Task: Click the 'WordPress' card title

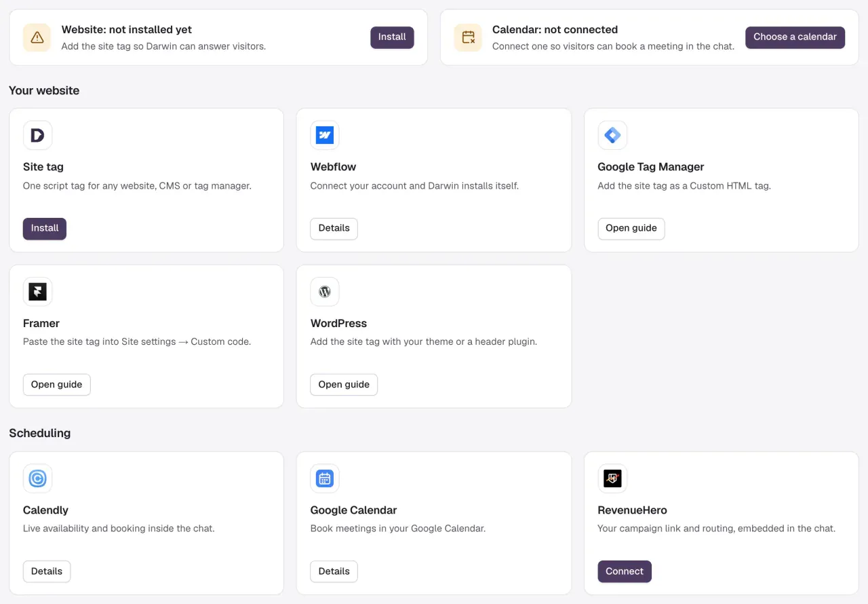Action: [x=338, y=324]
